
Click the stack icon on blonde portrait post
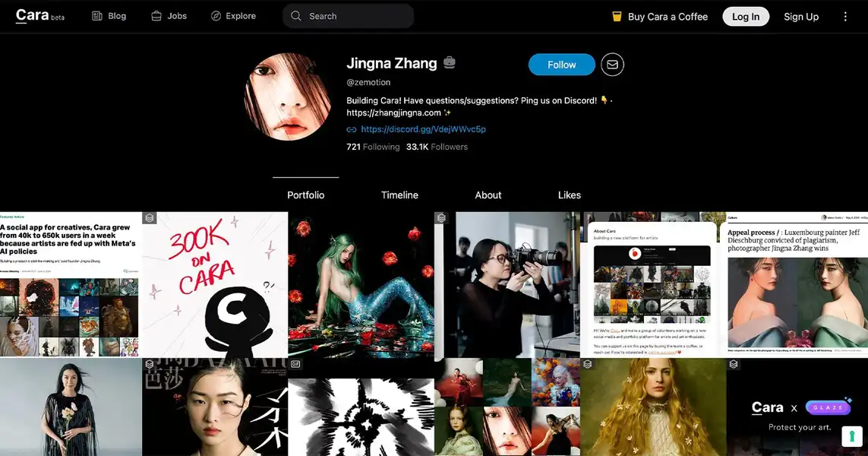click(587, 364)
